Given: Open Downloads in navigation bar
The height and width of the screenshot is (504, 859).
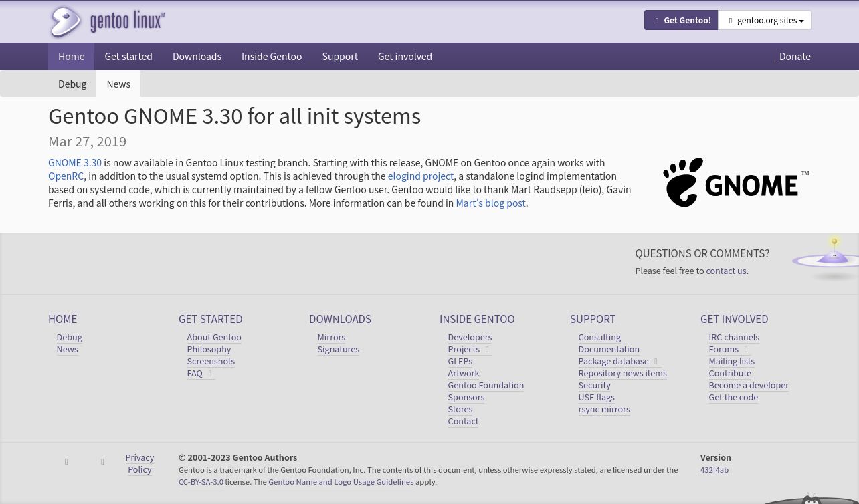Looking at the screenshot, I should [x=197, y=56].
